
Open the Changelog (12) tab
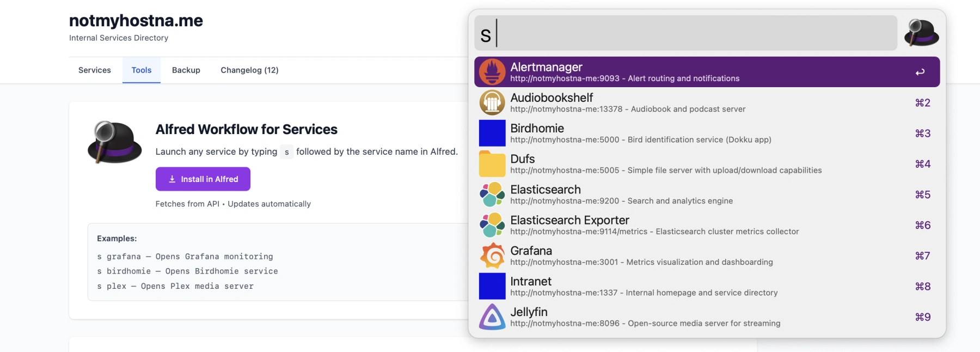[x=249, y=70]
